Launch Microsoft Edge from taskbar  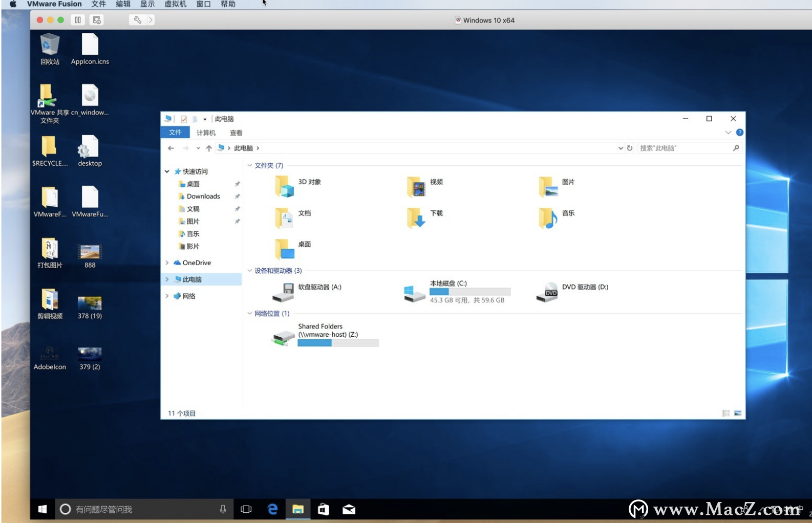click(272, 509)
